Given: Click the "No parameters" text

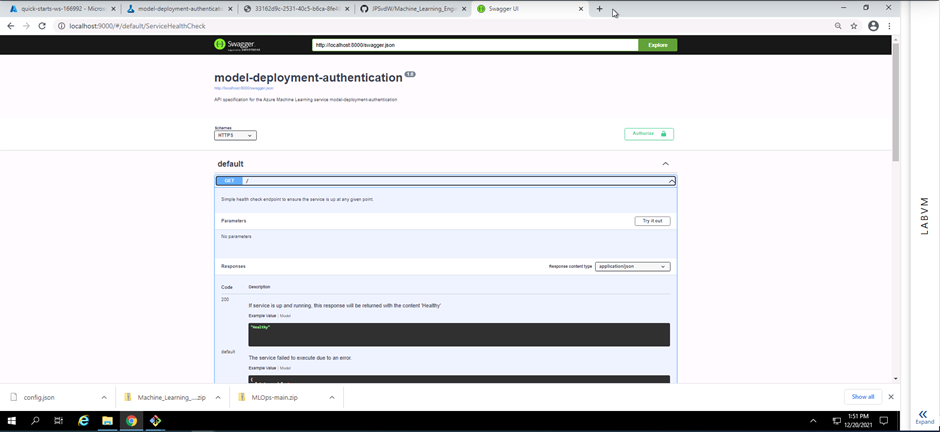Looking at the screenshot, I should tap(236, 237).
